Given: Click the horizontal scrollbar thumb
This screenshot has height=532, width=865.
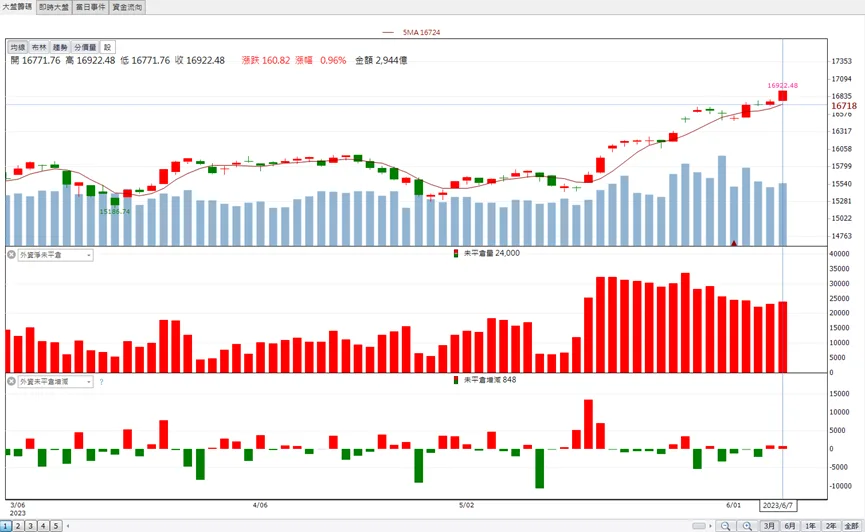Looking at the screenshot, I should (x=699, y=526).
